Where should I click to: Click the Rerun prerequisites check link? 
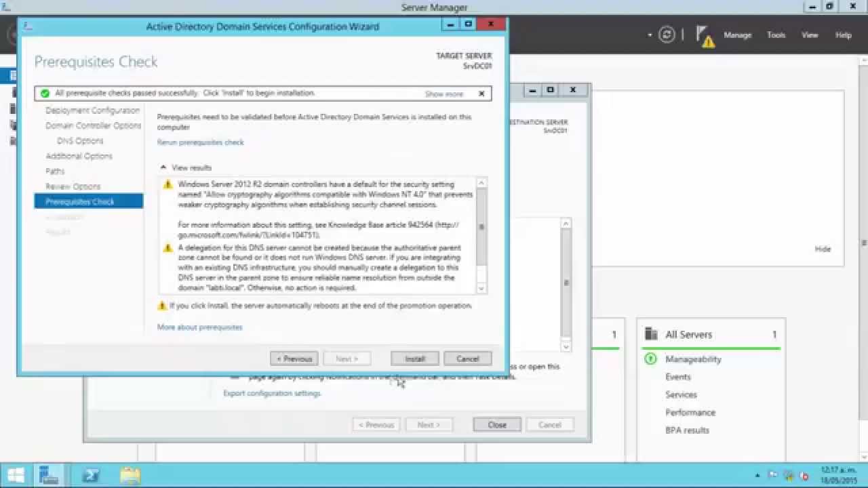[x=201, y=142]
